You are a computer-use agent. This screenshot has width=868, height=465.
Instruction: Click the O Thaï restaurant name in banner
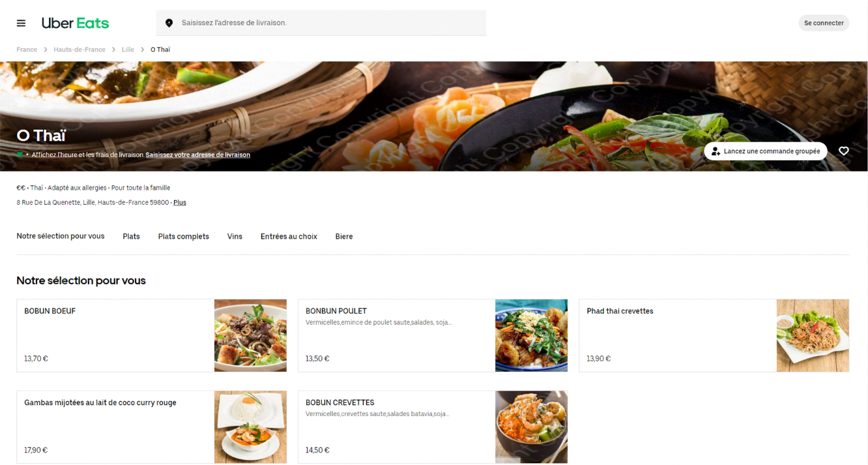[x=41, y=136]
